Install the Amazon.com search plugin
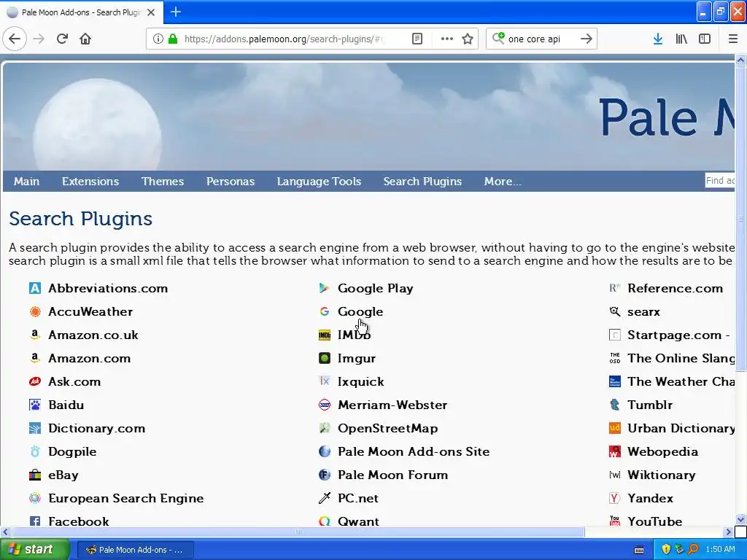Screen dimensions: 747x560 (x=90, y=358)
